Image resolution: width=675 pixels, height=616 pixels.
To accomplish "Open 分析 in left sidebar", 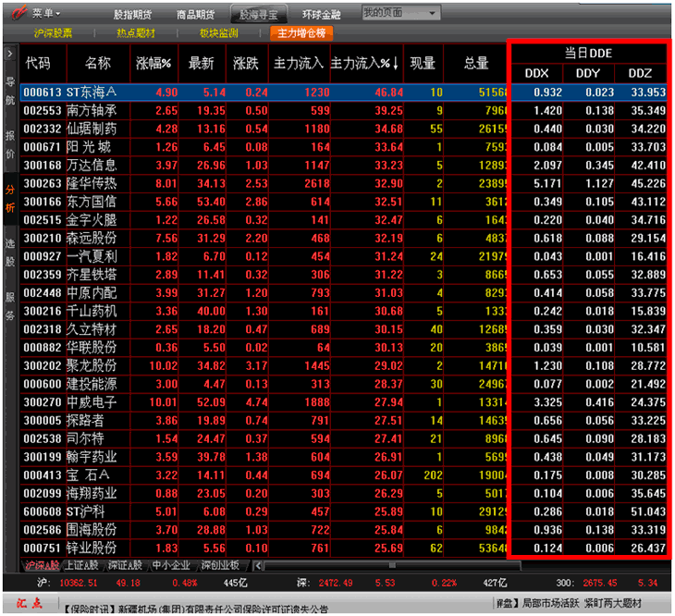I will click(x=10, y=199).
